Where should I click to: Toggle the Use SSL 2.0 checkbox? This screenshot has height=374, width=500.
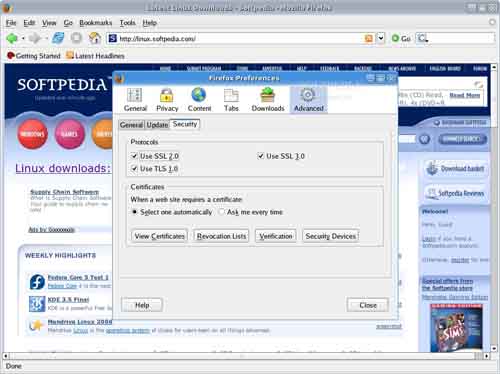[x=134, y=156]
